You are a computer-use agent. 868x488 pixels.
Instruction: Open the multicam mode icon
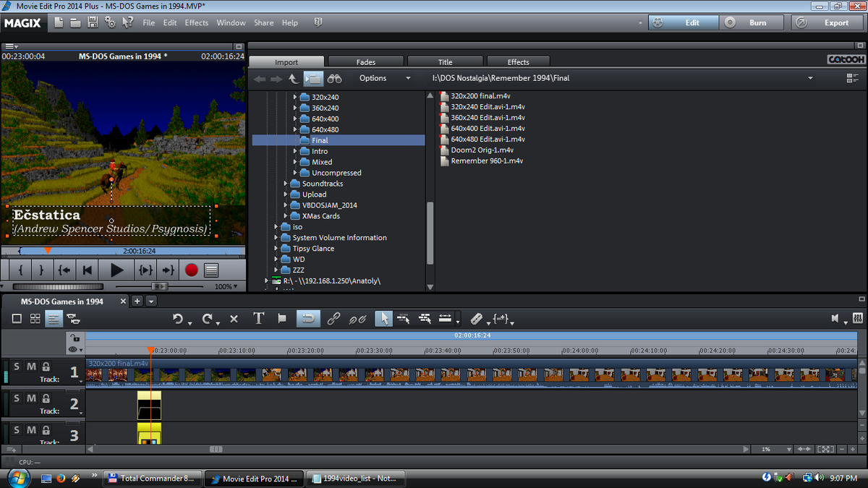pos(73,319)
